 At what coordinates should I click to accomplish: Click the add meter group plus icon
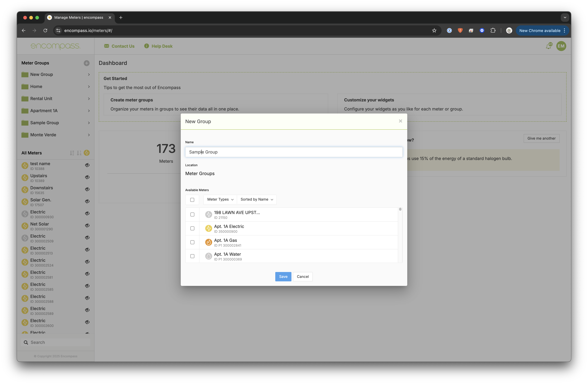coord(87,63)
